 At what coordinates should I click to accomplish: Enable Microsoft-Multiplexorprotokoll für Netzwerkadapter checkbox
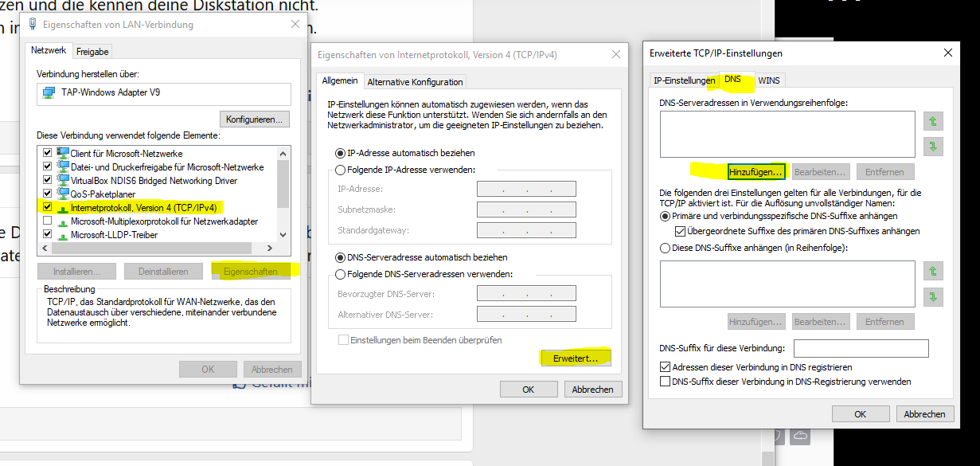pos(47,221)
